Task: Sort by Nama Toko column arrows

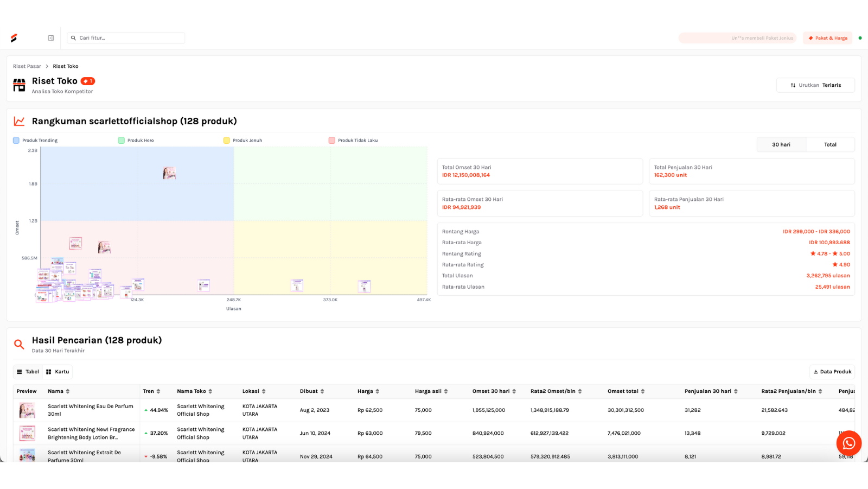Action: (210, 391)
